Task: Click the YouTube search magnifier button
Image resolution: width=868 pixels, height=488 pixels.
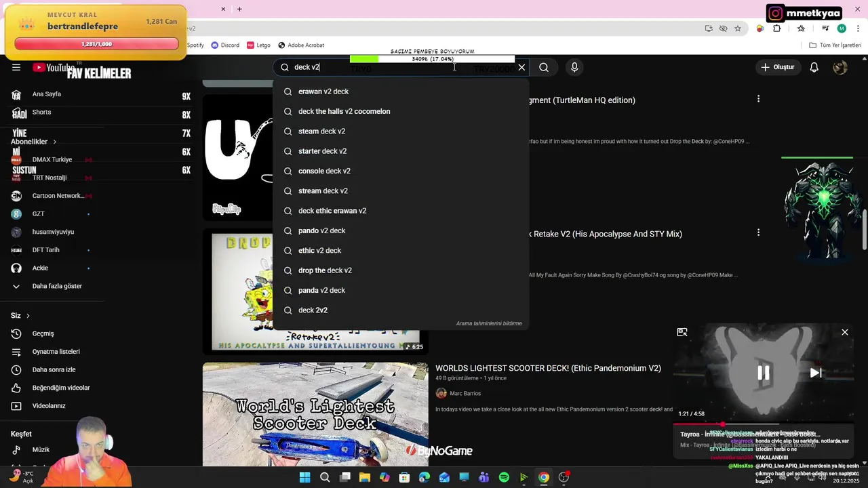Action: pyautogui.click(x=544, y=67)
